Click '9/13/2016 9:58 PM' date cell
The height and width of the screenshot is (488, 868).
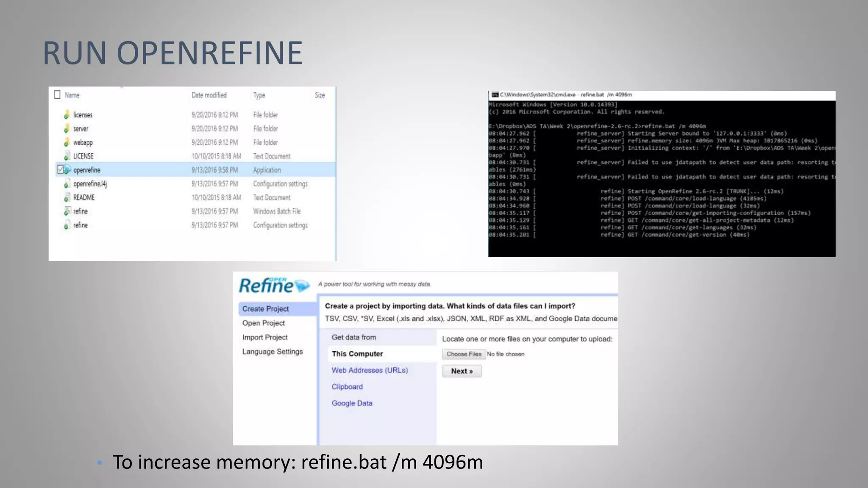click(214, 170)
